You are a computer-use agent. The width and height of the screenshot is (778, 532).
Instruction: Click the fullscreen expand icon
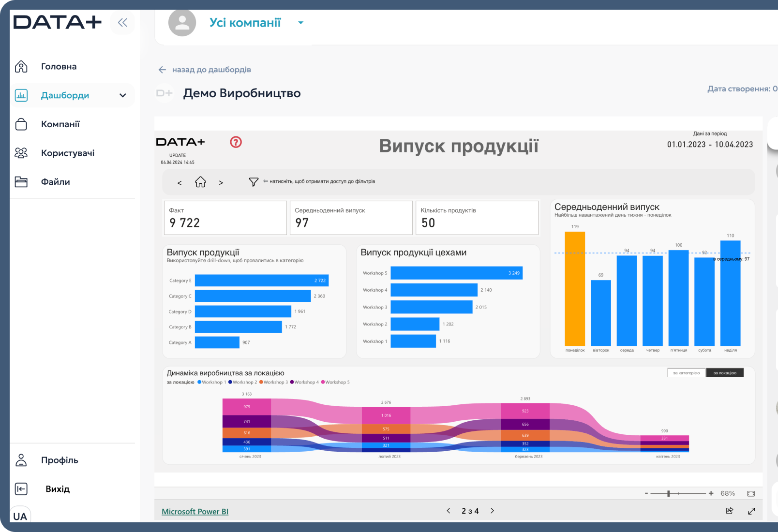(x=751, y=511)
